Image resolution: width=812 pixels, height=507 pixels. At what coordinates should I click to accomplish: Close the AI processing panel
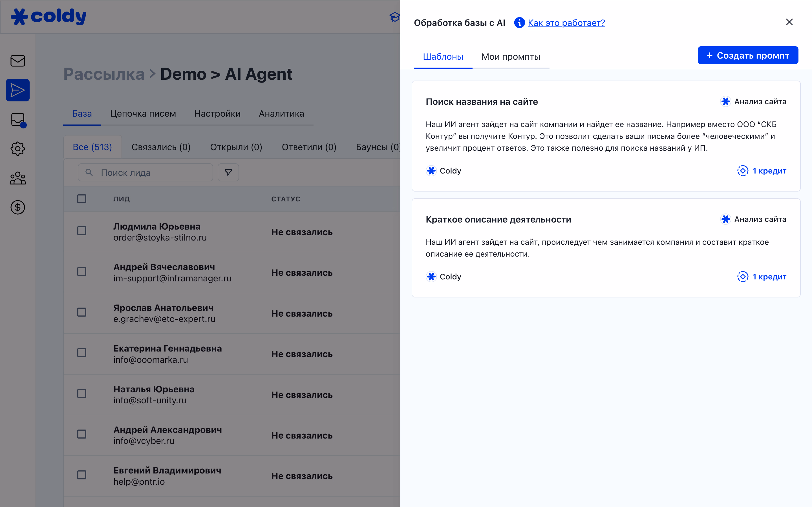[x=789, y=22]
